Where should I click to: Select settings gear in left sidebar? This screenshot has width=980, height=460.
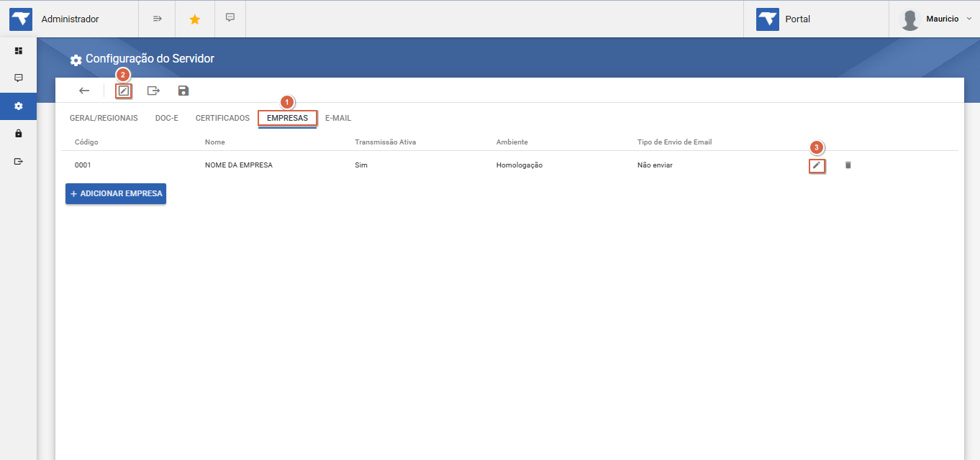[19, 106]
